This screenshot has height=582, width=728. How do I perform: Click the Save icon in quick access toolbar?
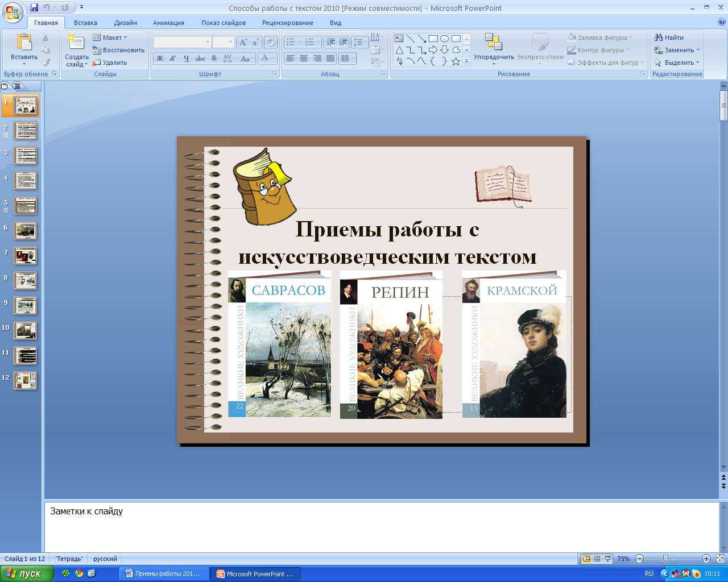tap(34, 7)
